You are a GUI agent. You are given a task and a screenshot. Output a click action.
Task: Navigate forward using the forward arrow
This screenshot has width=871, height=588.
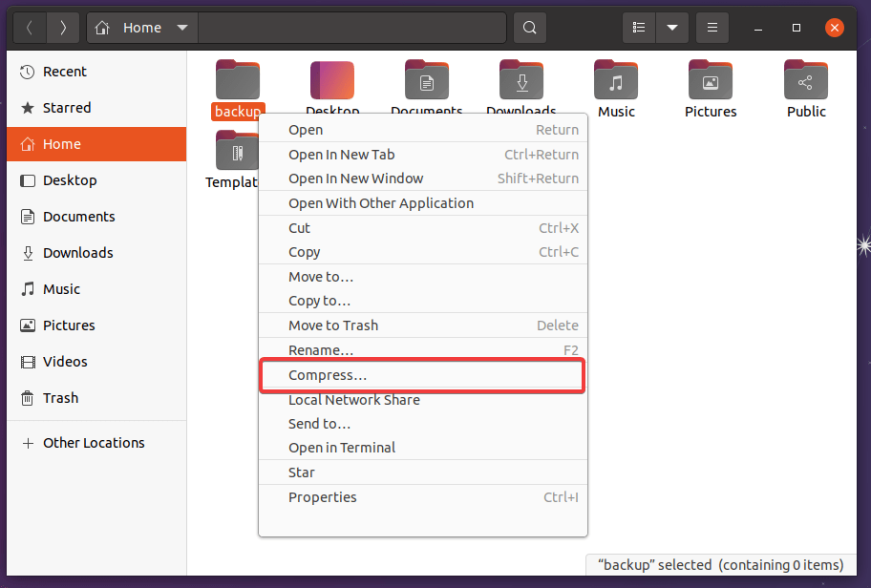[x=62, y=27]
